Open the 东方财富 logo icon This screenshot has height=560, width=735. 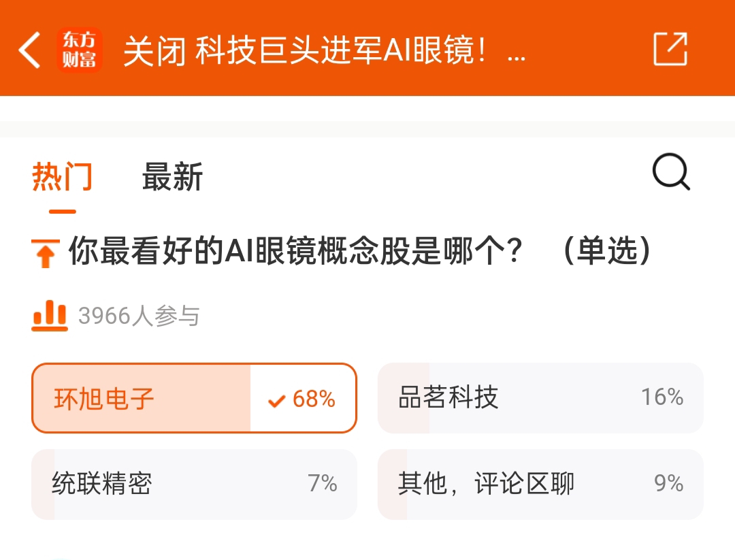coord(79,50)
